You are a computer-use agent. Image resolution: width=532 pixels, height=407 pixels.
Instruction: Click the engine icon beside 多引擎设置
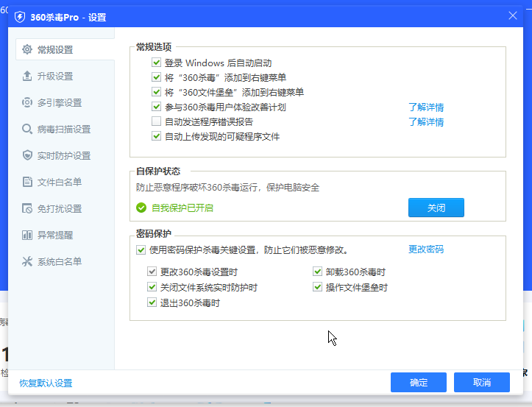click(27, 102)
